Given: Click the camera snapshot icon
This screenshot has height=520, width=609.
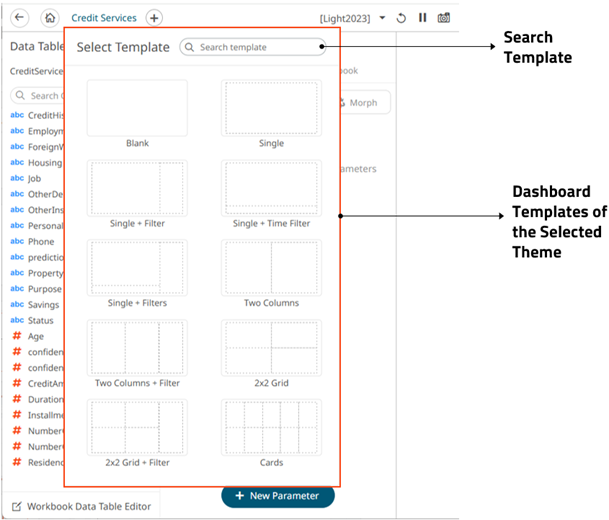Looking at the screenshot, I should tap(444, 18).
